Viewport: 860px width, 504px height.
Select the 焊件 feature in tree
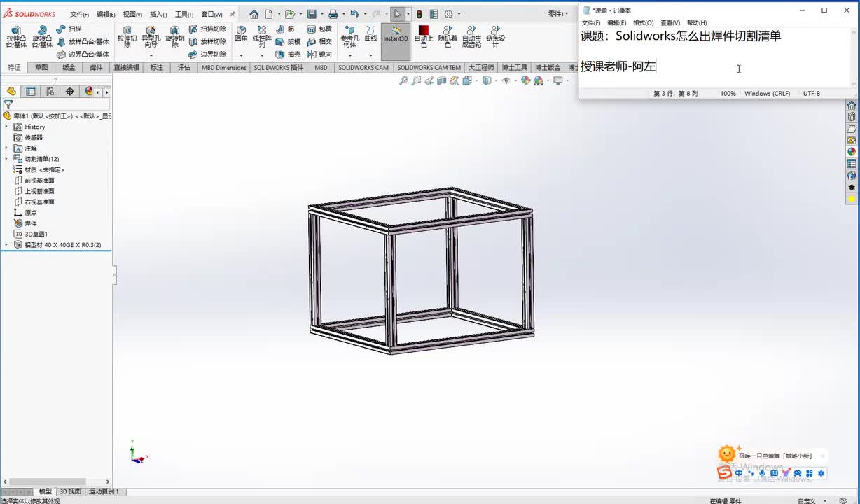[26, 223]
